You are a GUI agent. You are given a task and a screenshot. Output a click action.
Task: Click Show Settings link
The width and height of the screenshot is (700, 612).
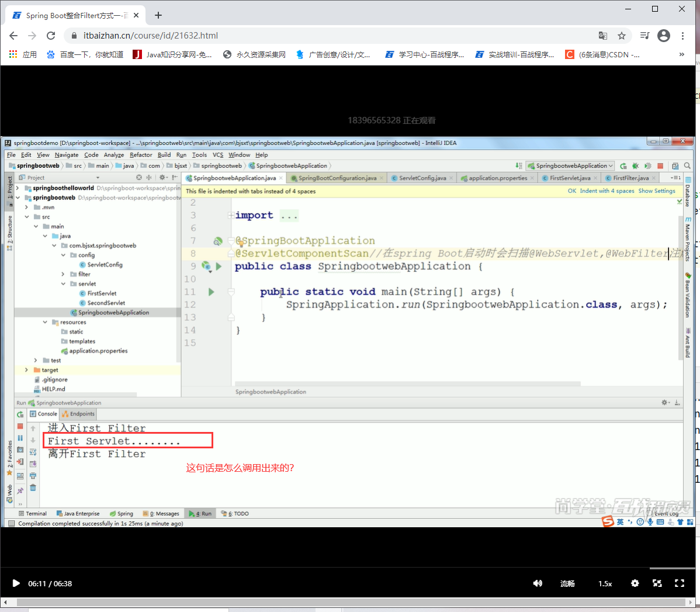point(657,191)
